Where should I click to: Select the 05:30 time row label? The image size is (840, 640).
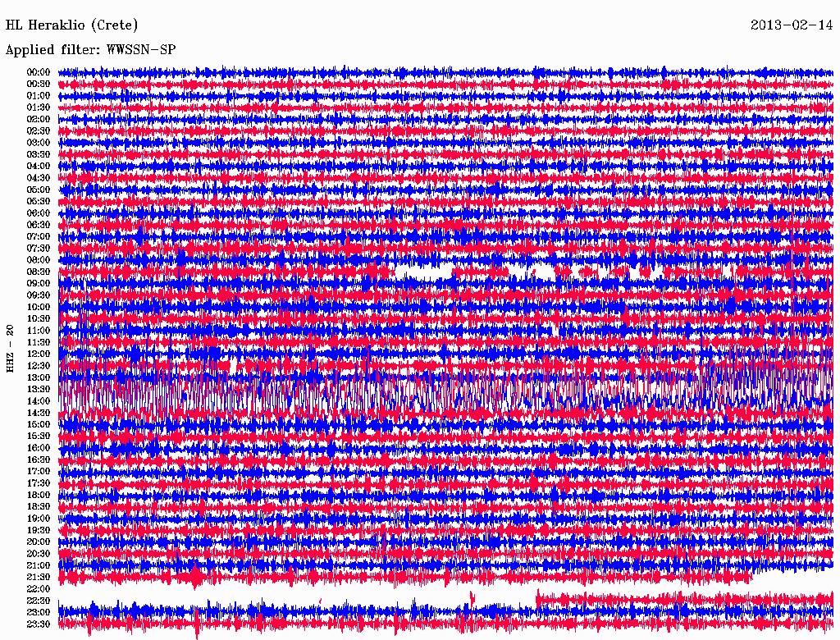[39, 201]
